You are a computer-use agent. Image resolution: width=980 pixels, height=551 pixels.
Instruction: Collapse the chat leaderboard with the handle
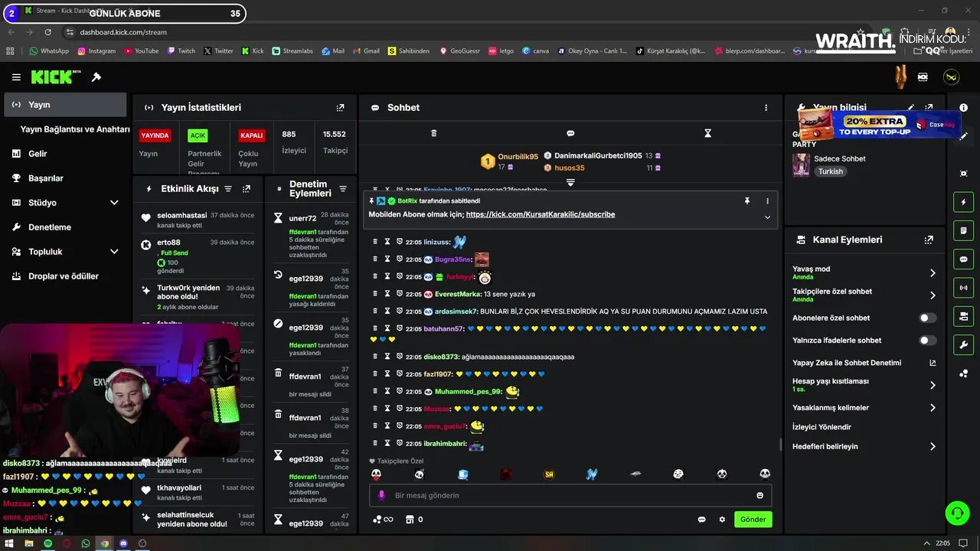click(x=570, y=182)
